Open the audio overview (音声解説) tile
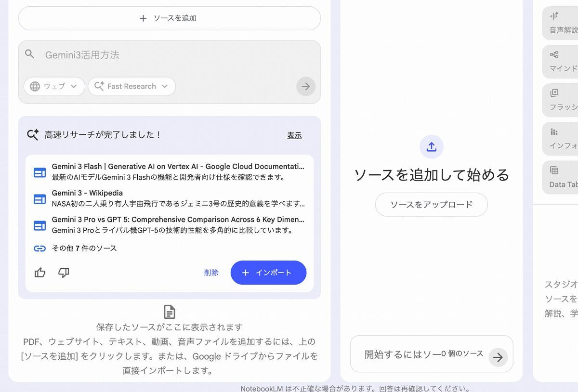 (562, 23)
